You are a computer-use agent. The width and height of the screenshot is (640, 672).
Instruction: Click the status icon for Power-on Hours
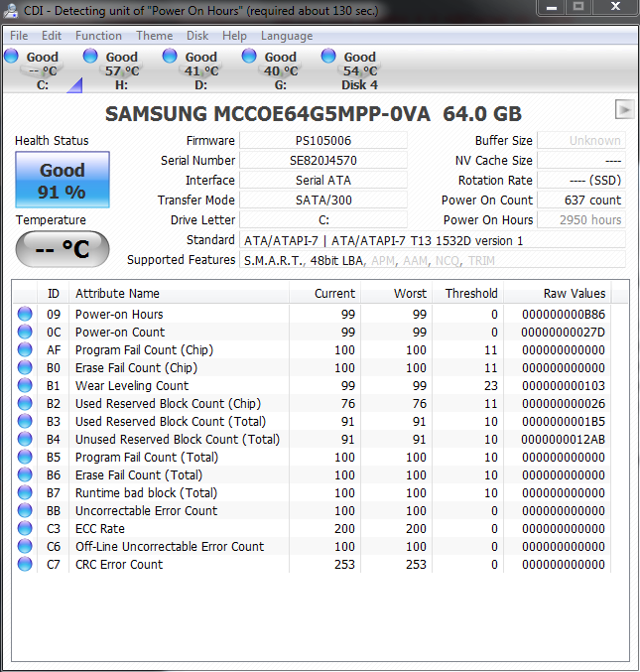tap(25, 314)
